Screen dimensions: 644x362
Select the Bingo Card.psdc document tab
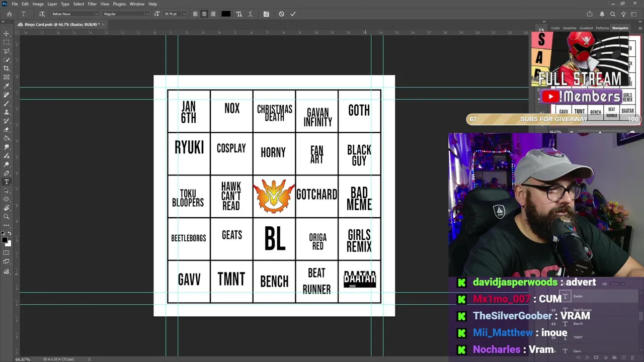click(x=61, y=24)
